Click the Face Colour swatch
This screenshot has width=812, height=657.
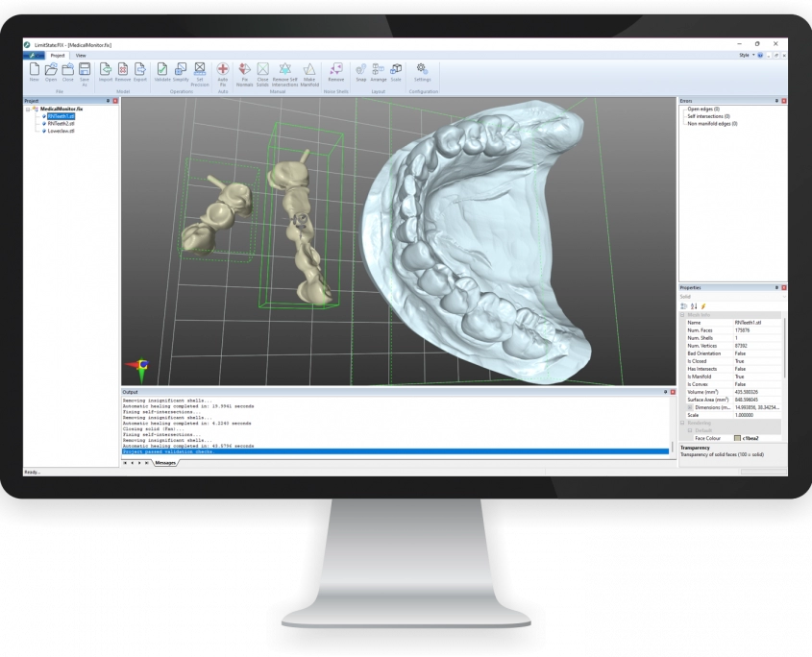[738, 438]
